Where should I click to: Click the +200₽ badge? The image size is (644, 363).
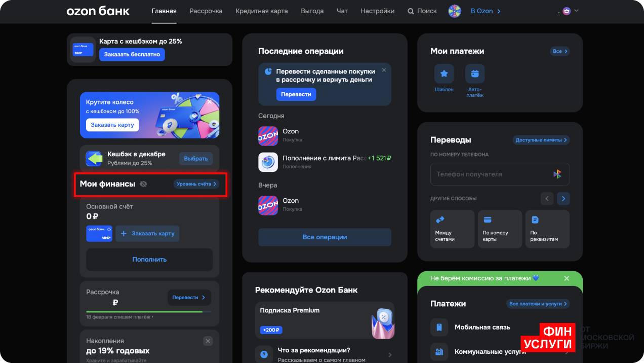[271, 330]
